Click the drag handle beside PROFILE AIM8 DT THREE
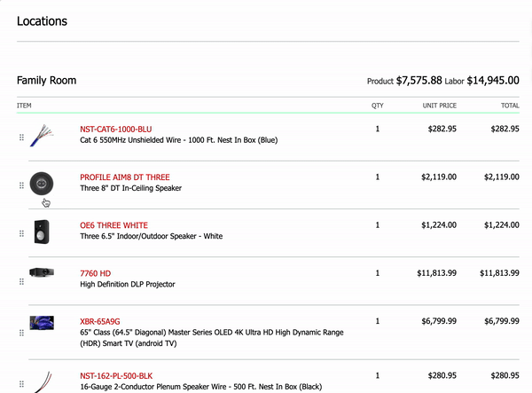Viewport: 532px width, 393px height. (21, 185)
